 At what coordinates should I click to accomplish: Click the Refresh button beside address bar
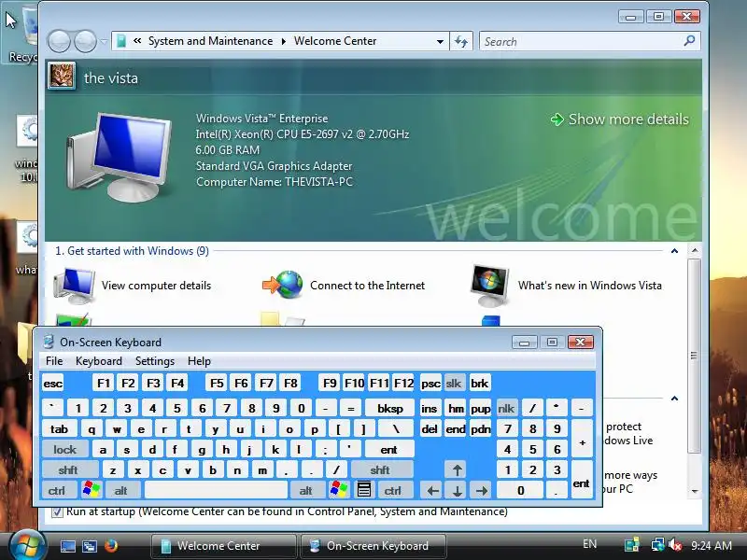pos(461,41)
